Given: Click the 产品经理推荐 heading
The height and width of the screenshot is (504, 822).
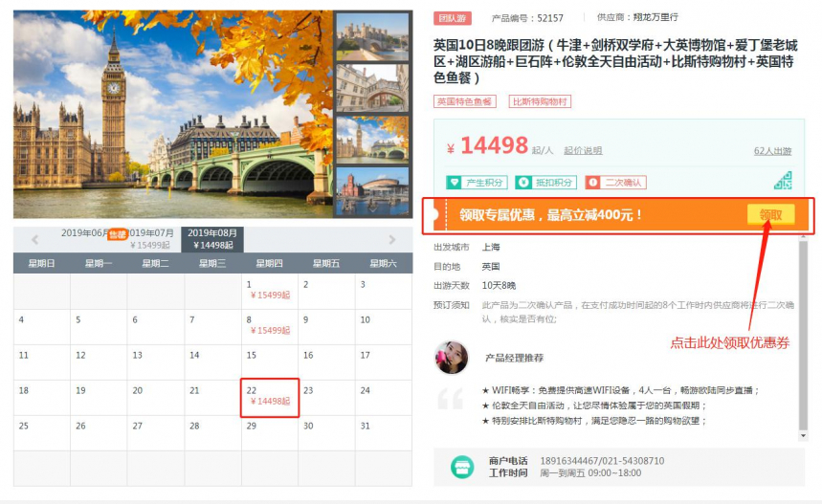Looking at the screenshot, I should click(514, 358).
